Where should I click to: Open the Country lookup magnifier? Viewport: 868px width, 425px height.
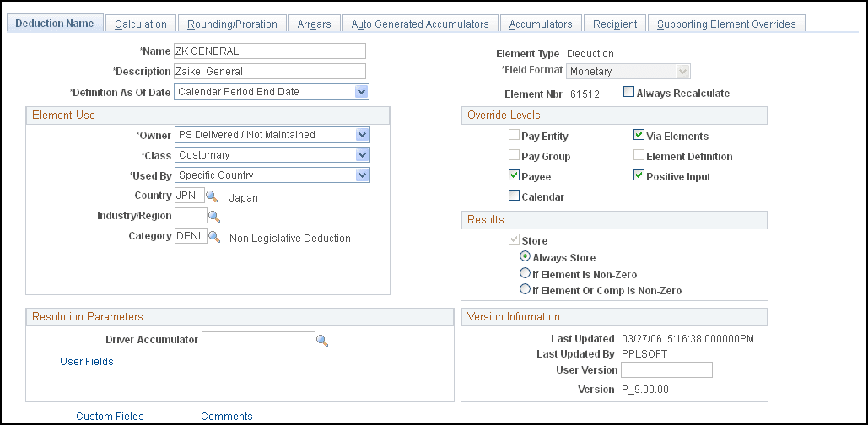point(213,196)
